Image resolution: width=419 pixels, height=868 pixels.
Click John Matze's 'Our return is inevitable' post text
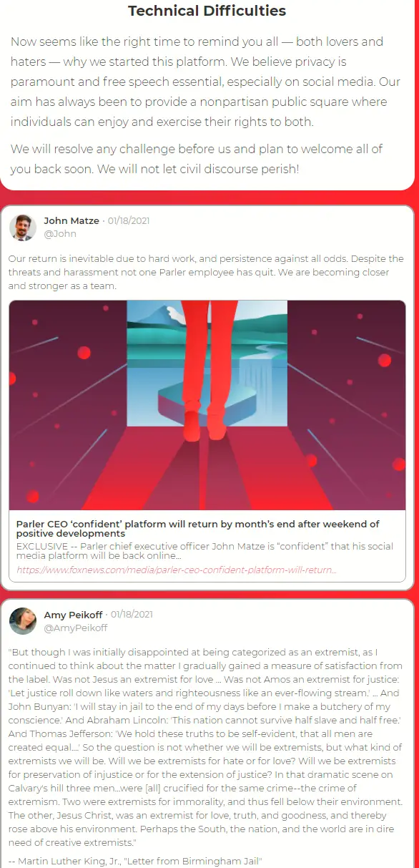206,272
